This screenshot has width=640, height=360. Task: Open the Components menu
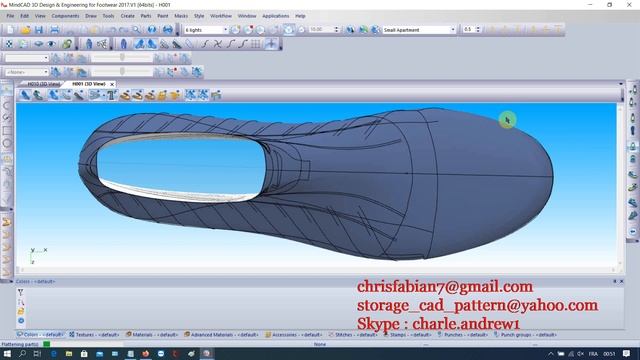65,16
